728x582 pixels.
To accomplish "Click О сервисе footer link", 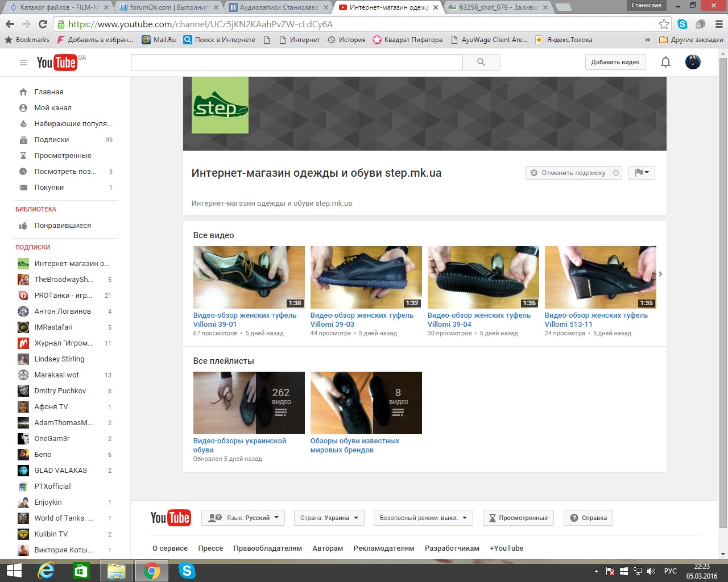I will tap(170, 548).
